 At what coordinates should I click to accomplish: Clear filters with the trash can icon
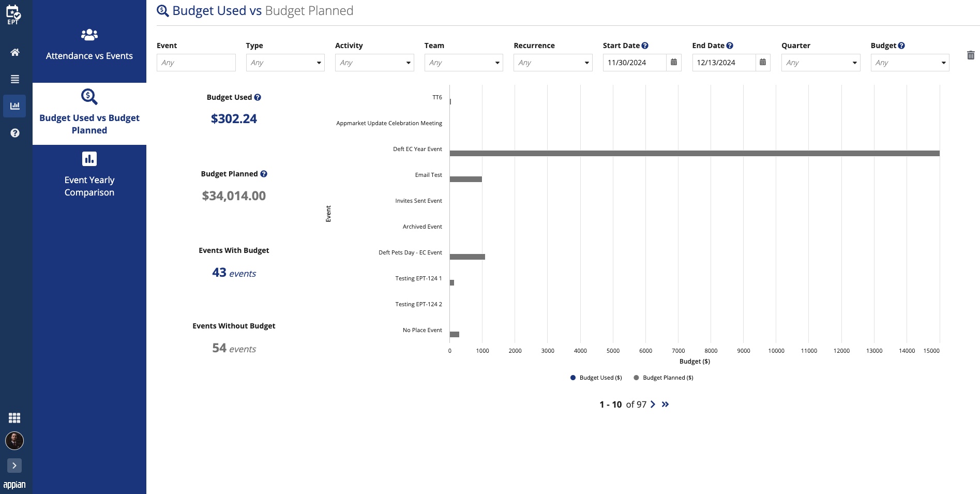coord(971,55)
